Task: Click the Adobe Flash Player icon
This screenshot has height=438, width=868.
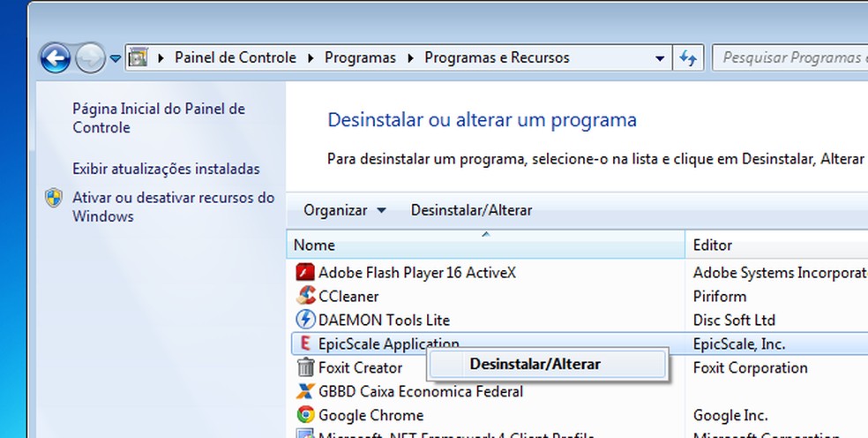Action: point(305,272)
